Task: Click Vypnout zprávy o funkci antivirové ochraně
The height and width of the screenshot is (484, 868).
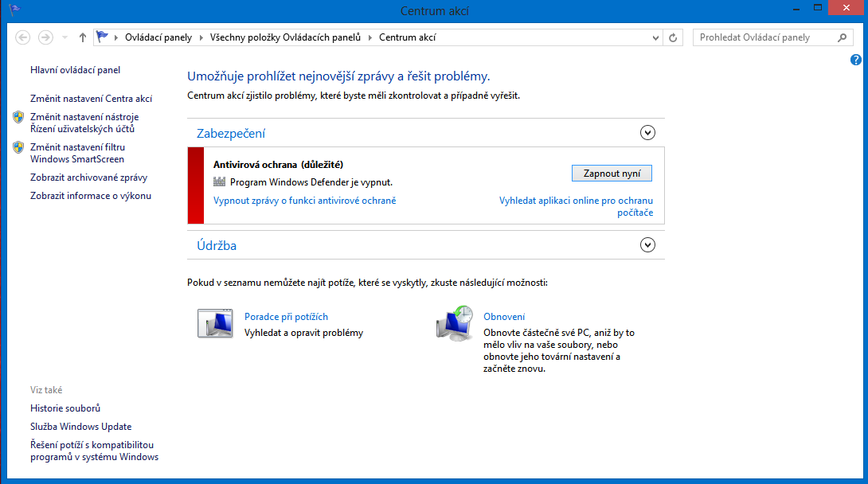Action: pyautogui.click(x=305, y=201)
